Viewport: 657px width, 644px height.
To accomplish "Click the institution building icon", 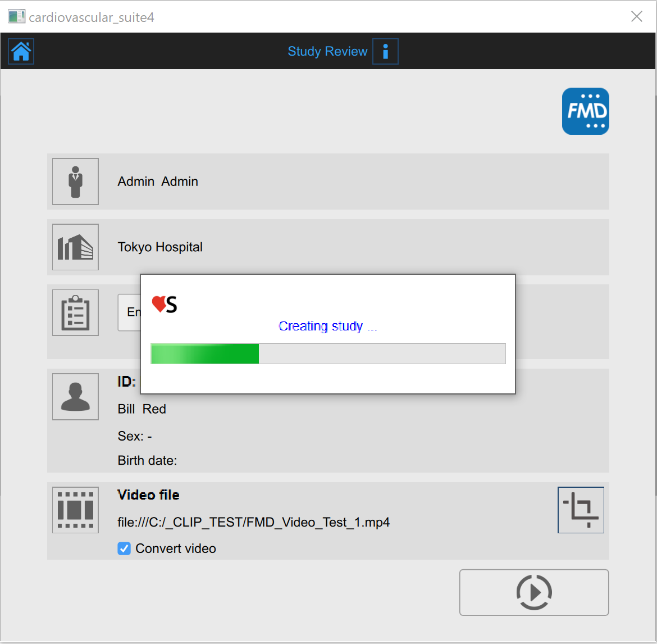I will coord(75,247).
